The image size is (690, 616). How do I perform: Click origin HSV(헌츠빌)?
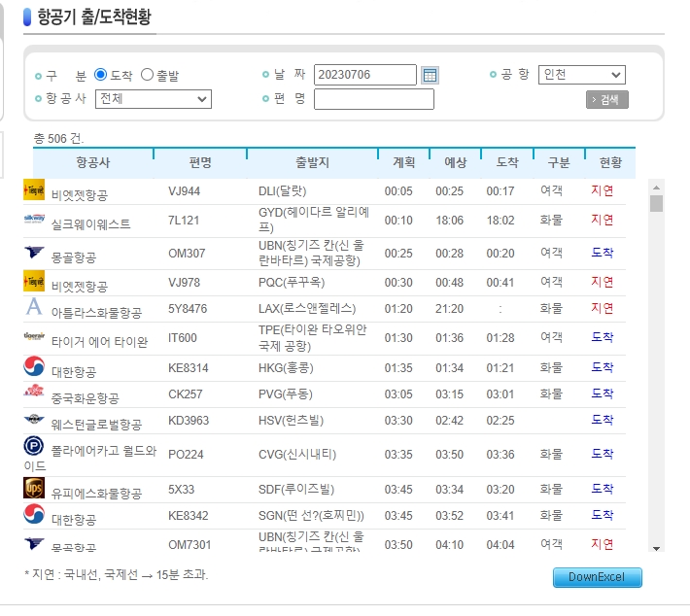[291, 420]
